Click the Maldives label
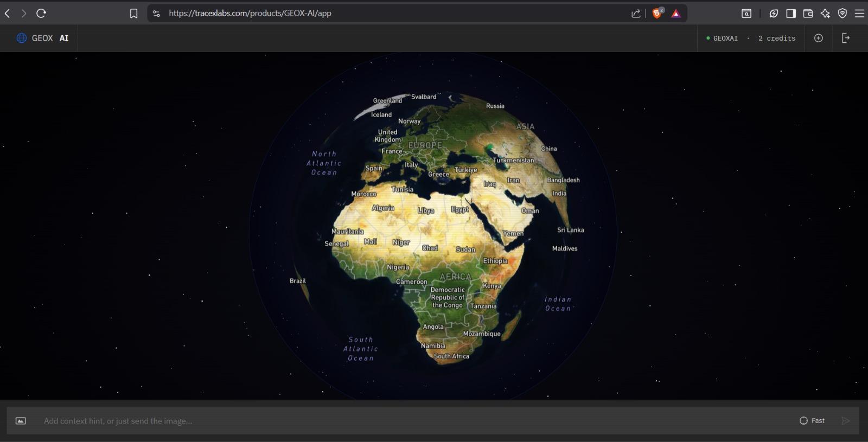Screen dimensions: 868x442 (x=565, y=249)
